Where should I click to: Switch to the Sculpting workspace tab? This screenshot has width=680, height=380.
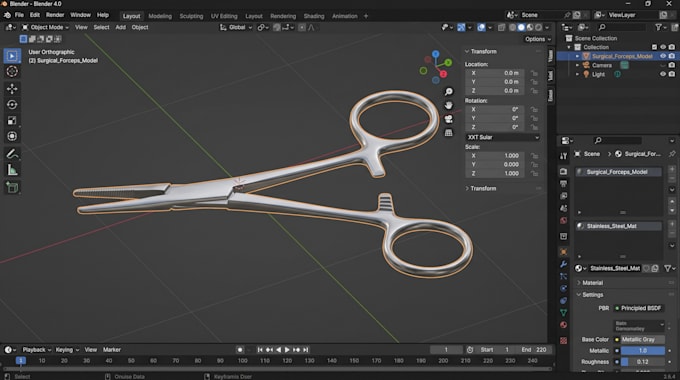click(191, 16)
